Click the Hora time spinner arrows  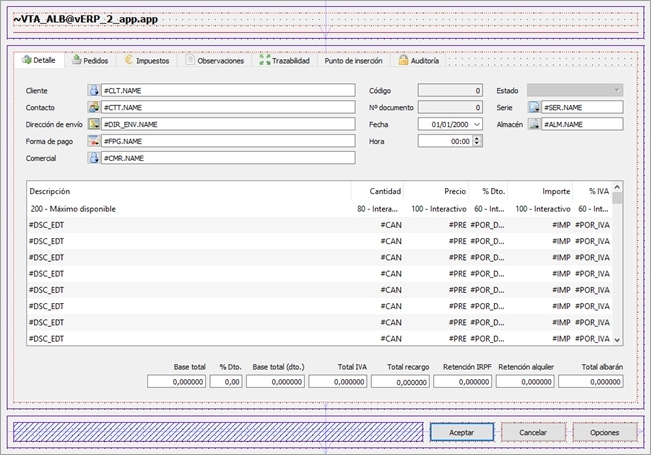pos(477,141)
